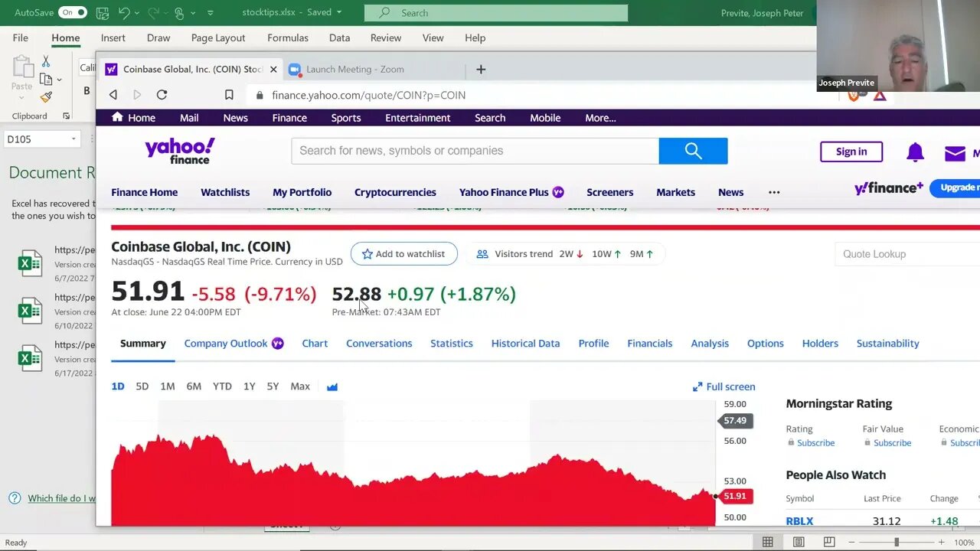Click the Format Painter brush icon
The width and height of the screenshot is (980, 551).
tap(46, 97)
